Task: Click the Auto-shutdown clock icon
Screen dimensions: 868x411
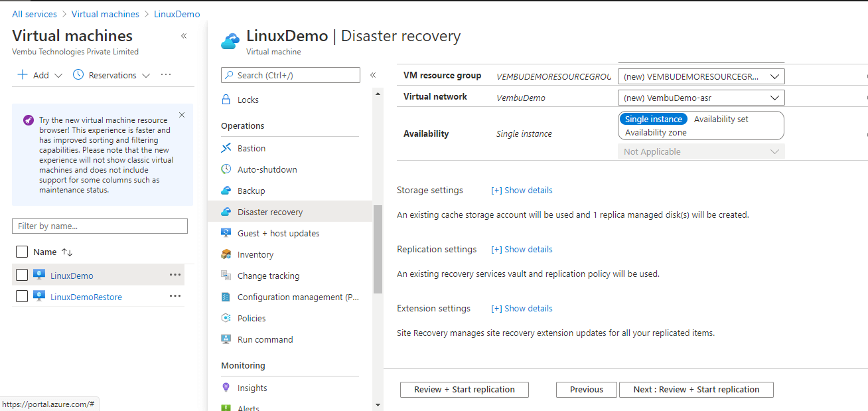Action: click(226, 169)
